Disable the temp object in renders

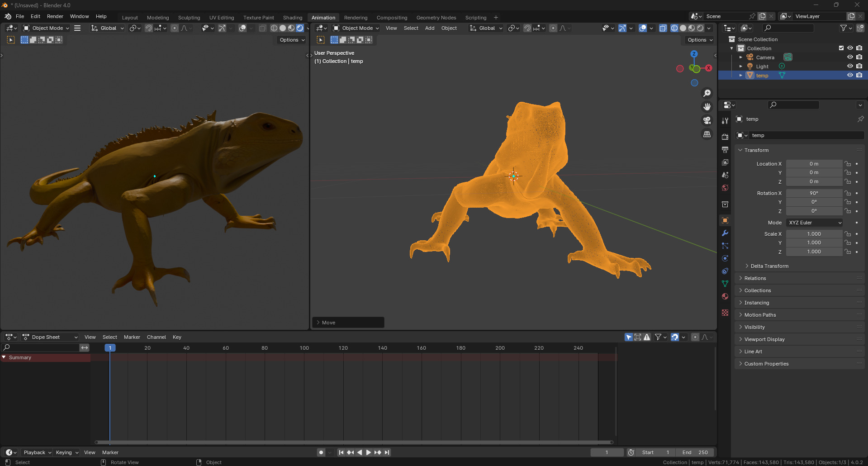pos(859,75)
